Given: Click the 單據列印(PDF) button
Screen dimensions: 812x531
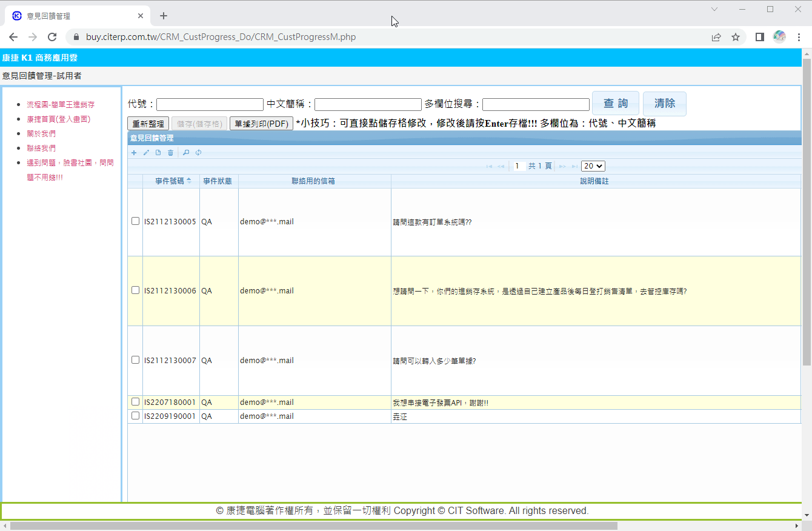Looking at the screenshot, I should tap(261, 124).
